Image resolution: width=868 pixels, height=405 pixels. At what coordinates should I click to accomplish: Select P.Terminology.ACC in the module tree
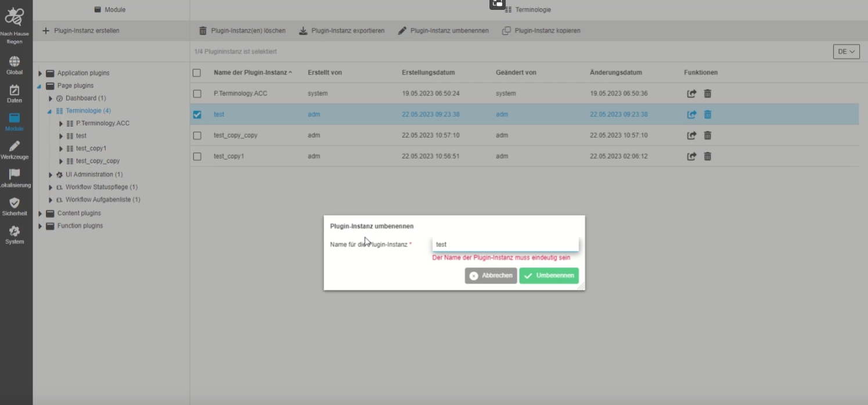(103, 124)
